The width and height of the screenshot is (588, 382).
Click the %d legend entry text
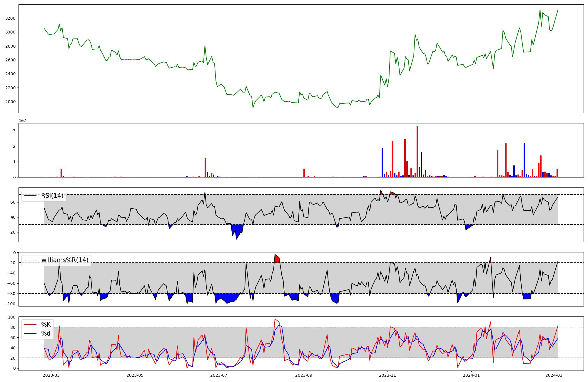tap(46, 334)
